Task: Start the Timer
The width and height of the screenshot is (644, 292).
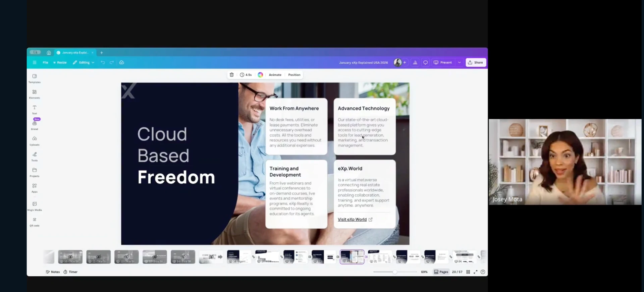Action: click(x=70, y=272)
